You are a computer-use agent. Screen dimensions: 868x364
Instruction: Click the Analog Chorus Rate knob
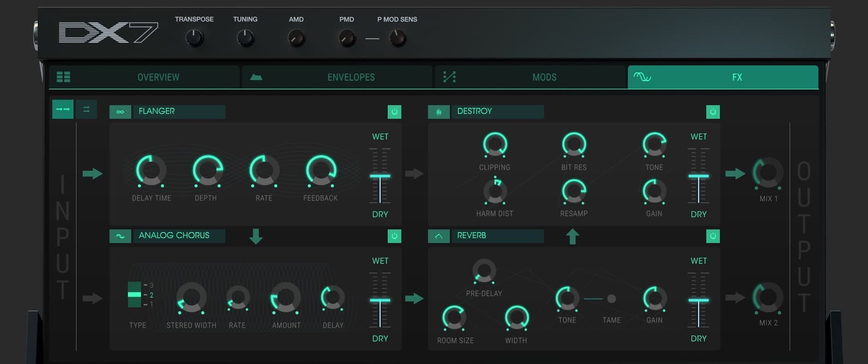click(238, 298)
